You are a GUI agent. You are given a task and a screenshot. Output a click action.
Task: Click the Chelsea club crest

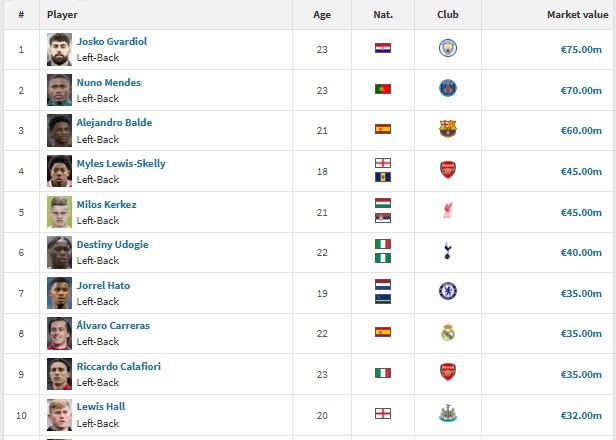coord(447,291)
